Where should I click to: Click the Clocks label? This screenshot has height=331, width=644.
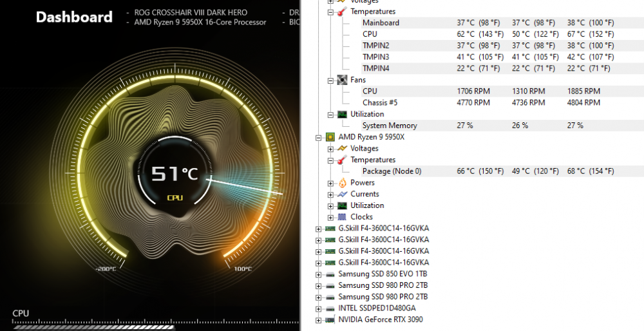(x=361, y=217)
